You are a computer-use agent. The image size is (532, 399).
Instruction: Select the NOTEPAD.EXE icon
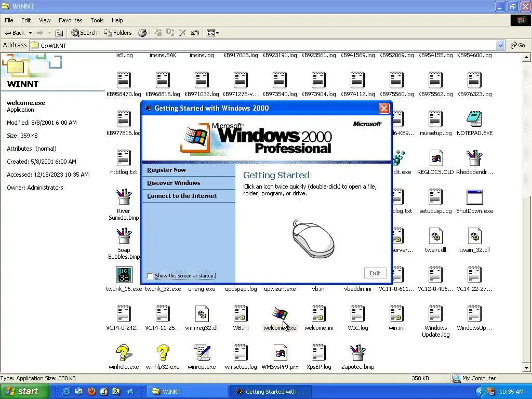[x=474, y=119]
